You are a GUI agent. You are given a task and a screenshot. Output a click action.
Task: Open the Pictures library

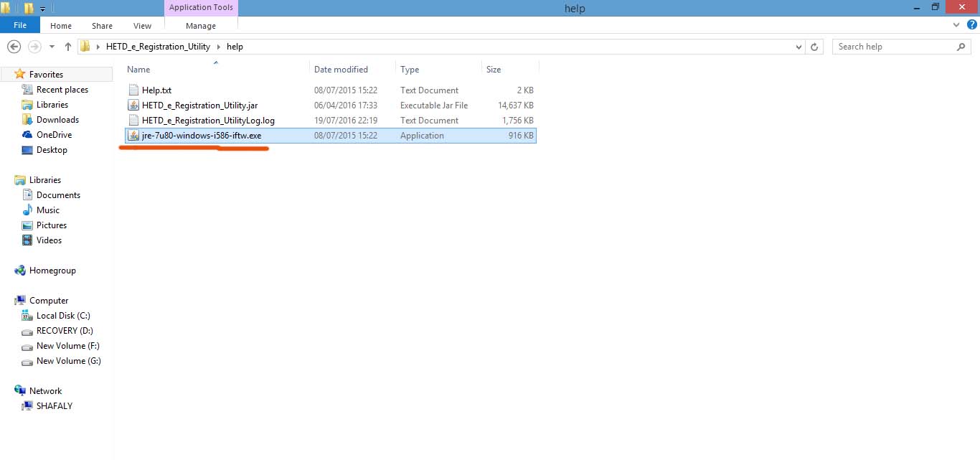(x=52, y=225)
